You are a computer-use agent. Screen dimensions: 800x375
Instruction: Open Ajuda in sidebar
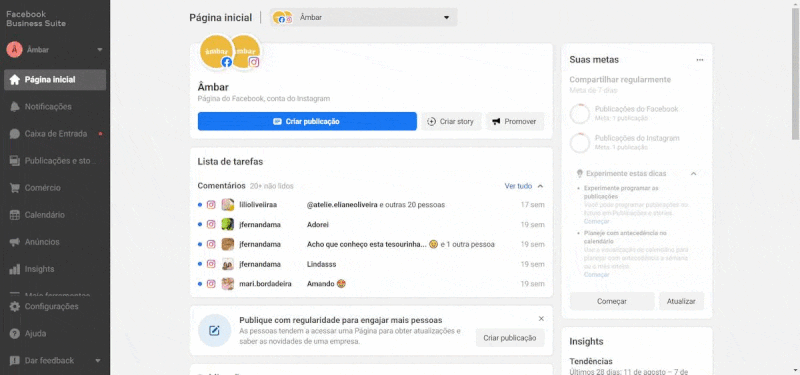pos(55,334)
